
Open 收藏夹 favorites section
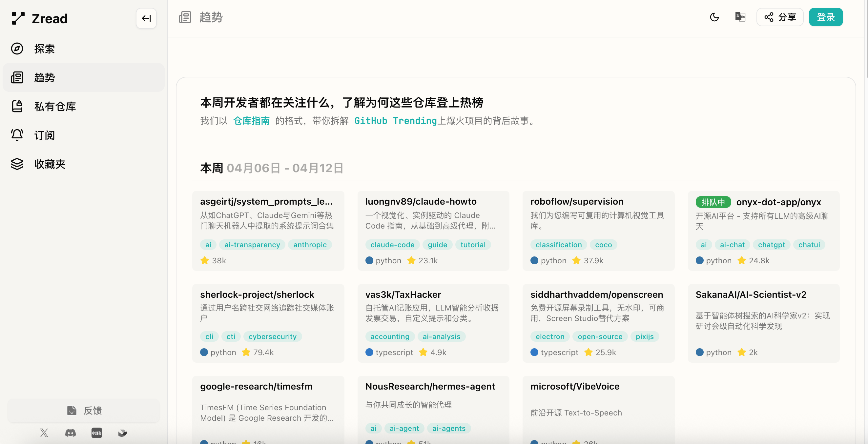click(x=50, y=164)
